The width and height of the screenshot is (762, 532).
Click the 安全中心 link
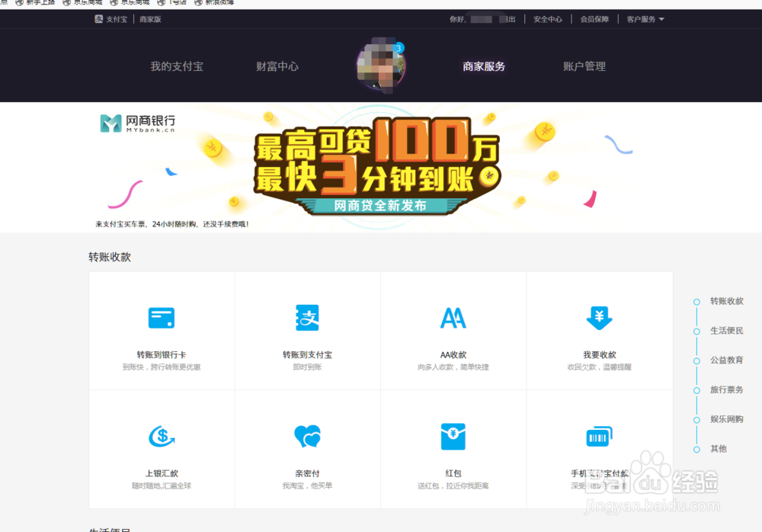(x=548, y=18)
